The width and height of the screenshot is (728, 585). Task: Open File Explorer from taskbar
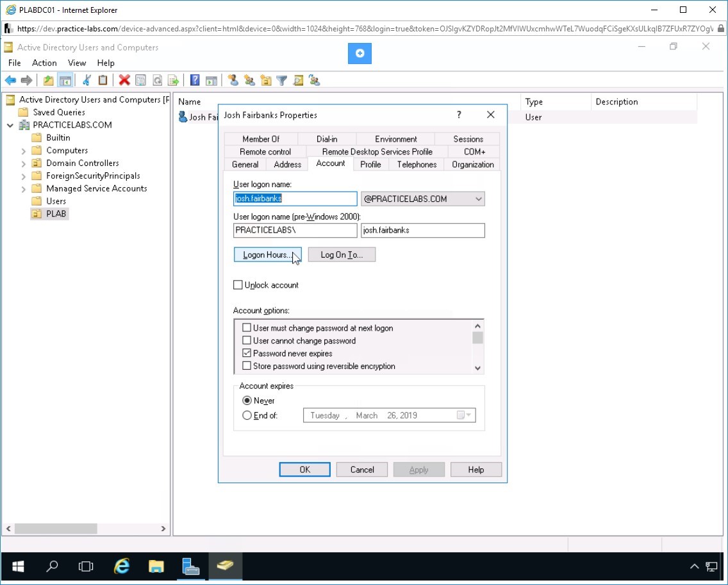click(156, 566)
